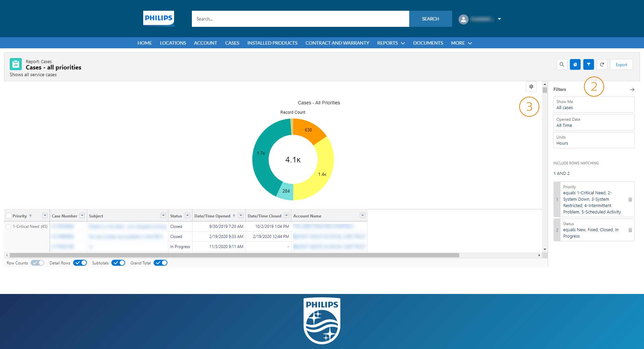The height and width of the screenshot is (349, 644).
Task: Toggle the filter funnel icon
Action: click(x=589, y=64)
